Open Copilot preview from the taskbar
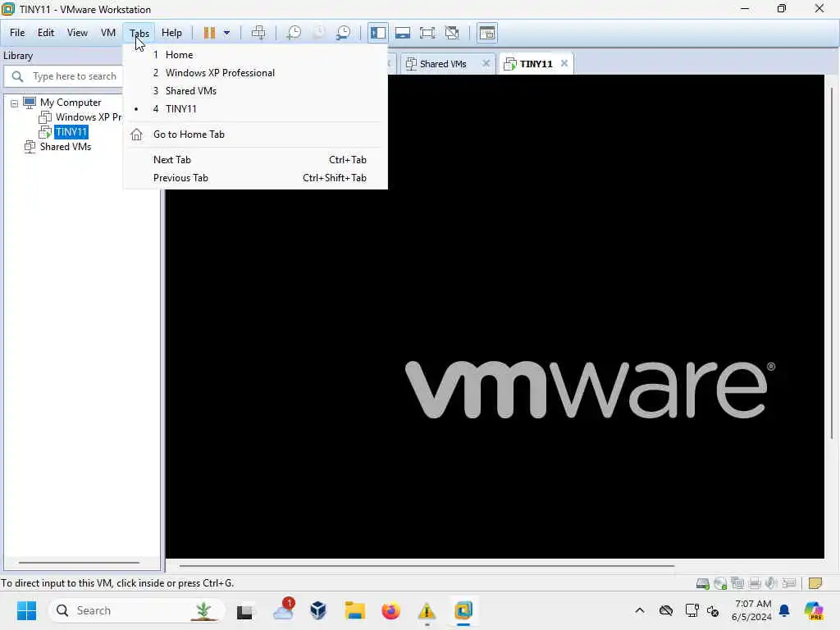Image resolution: width=840 pixels, height=630 pixels. coord(813,610)
